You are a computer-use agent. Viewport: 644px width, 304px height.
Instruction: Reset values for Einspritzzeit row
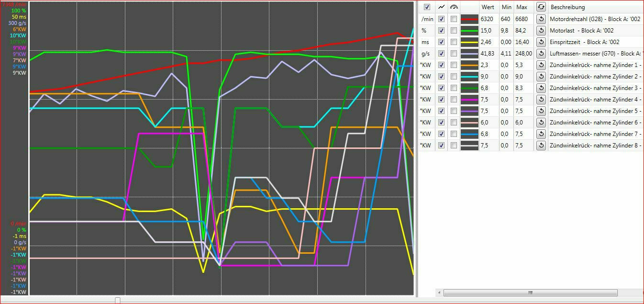pyautogui.click(x=541, y=42)
